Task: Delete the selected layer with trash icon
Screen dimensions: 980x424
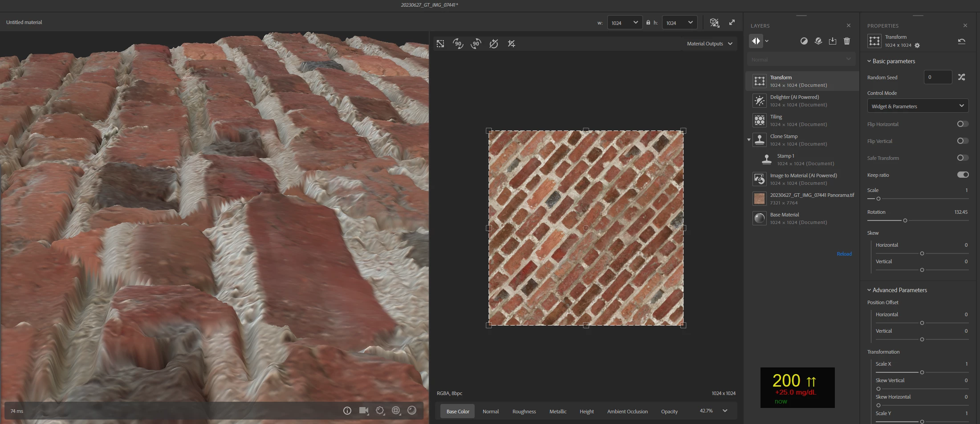Action: (847, 41)
